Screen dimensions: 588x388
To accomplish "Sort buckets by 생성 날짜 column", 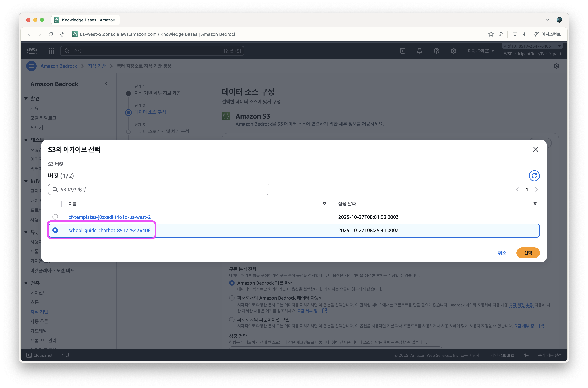I will (x=535, y=204).
